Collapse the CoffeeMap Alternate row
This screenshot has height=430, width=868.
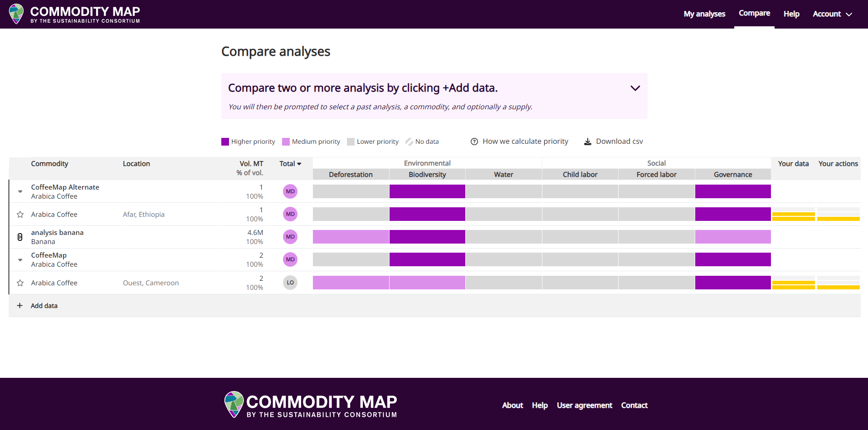pos(20,191)
